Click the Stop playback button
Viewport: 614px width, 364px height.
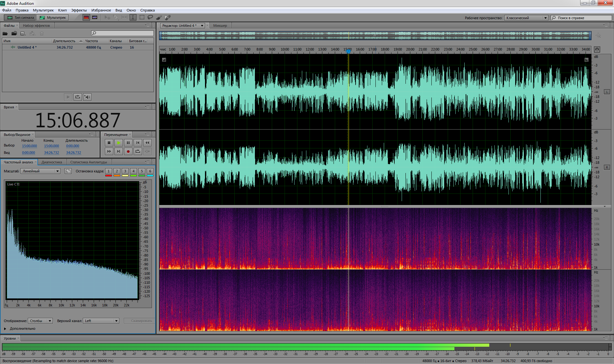pyautogui.click(x=109, y=143)
